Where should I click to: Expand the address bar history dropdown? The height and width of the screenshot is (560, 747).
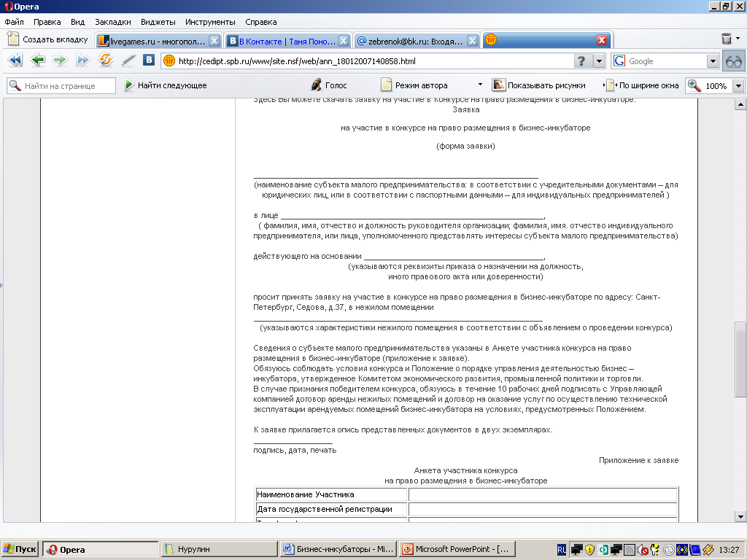pos(599,61)
